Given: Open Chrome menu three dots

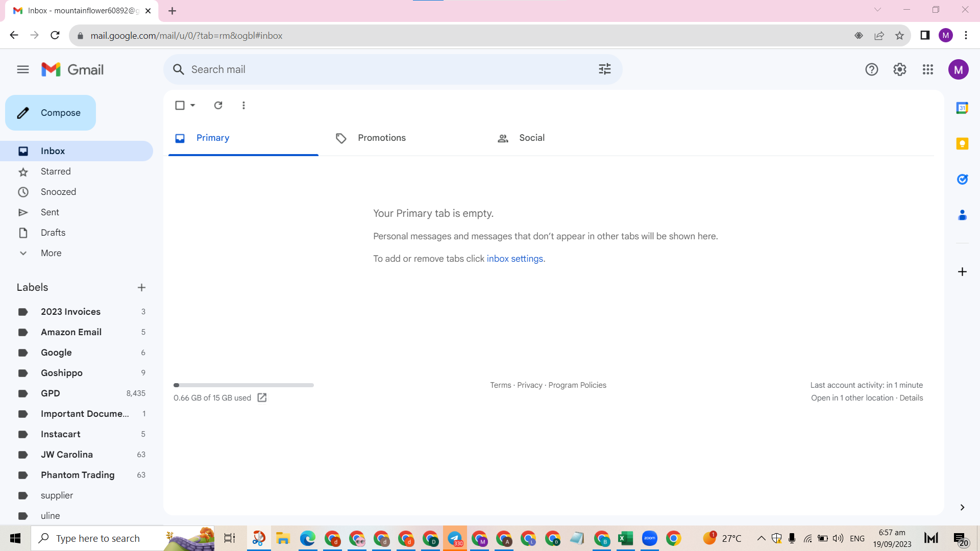Looking at the screenshot, I should point(966,35).
